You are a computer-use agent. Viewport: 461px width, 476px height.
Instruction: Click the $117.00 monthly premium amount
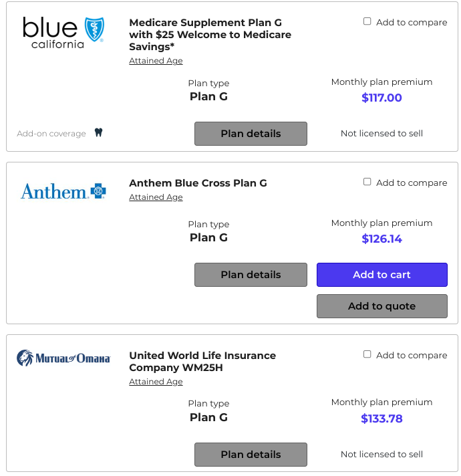tap(381, 98)
